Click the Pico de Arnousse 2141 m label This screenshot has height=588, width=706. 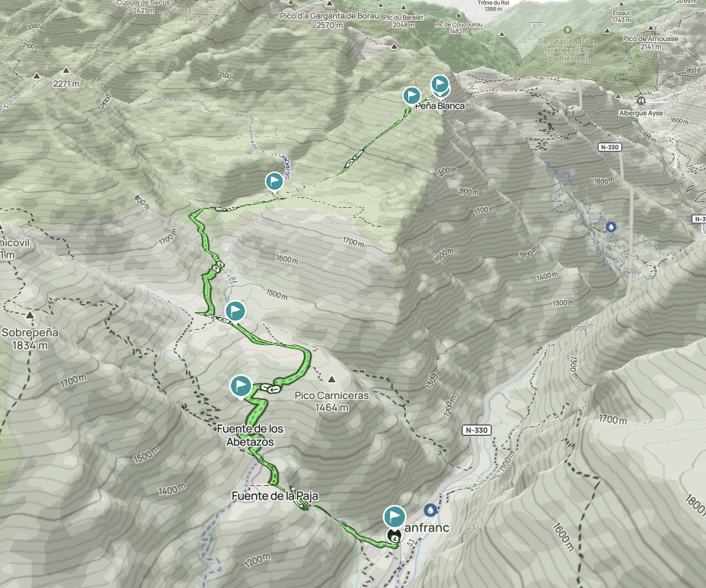click(650, 43)
